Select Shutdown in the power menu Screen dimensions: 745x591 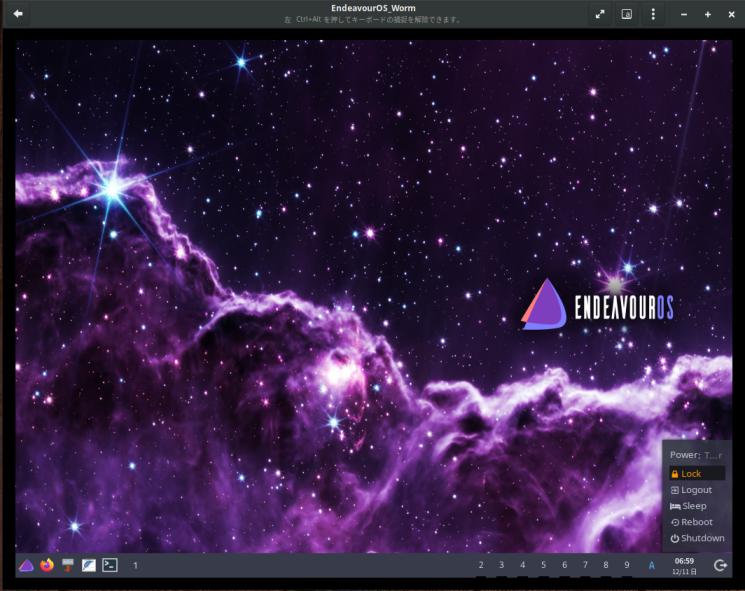pos(697,538)
